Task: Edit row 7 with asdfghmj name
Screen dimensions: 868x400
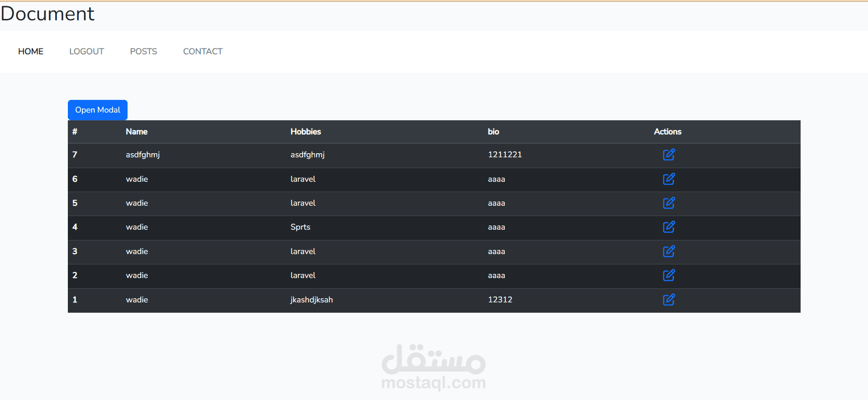Action: (669, 155)
